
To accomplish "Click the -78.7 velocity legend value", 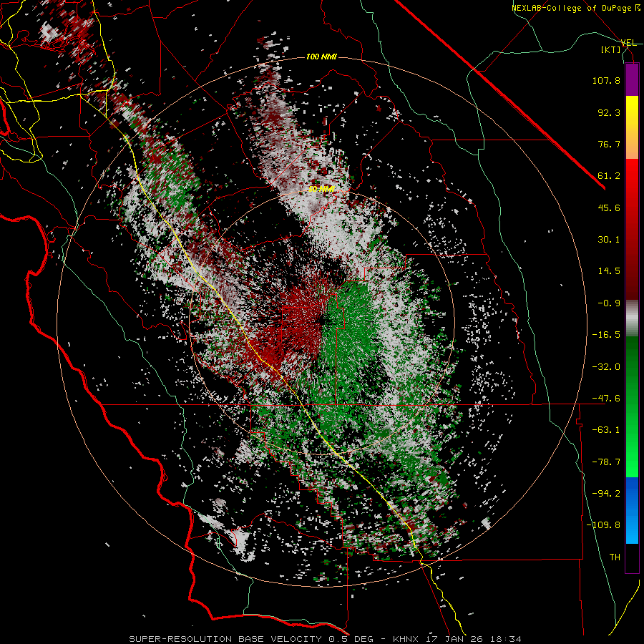I will click(x=606, y=462).
